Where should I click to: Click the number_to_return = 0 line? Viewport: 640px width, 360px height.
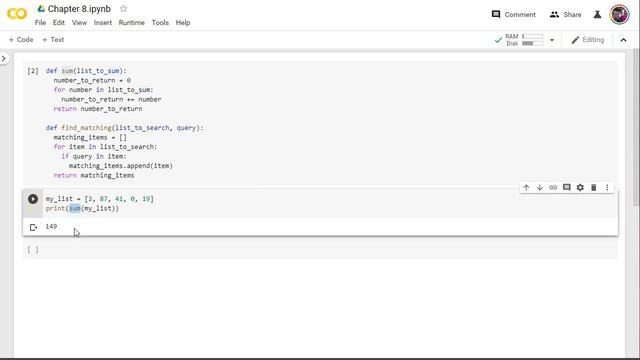click(92, 80)
